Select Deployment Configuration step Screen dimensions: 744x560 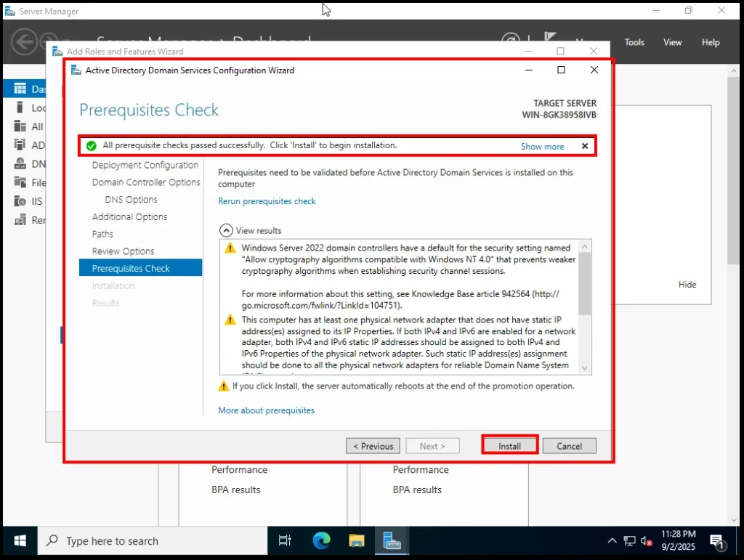point(145,165)
